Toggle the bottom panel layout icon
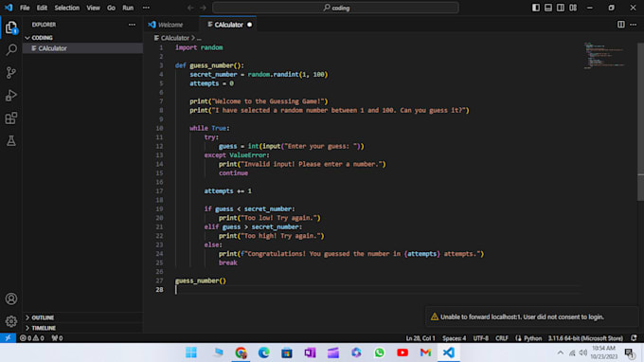Viewport: 644px width, 362px height. click(x=548, y=8)
